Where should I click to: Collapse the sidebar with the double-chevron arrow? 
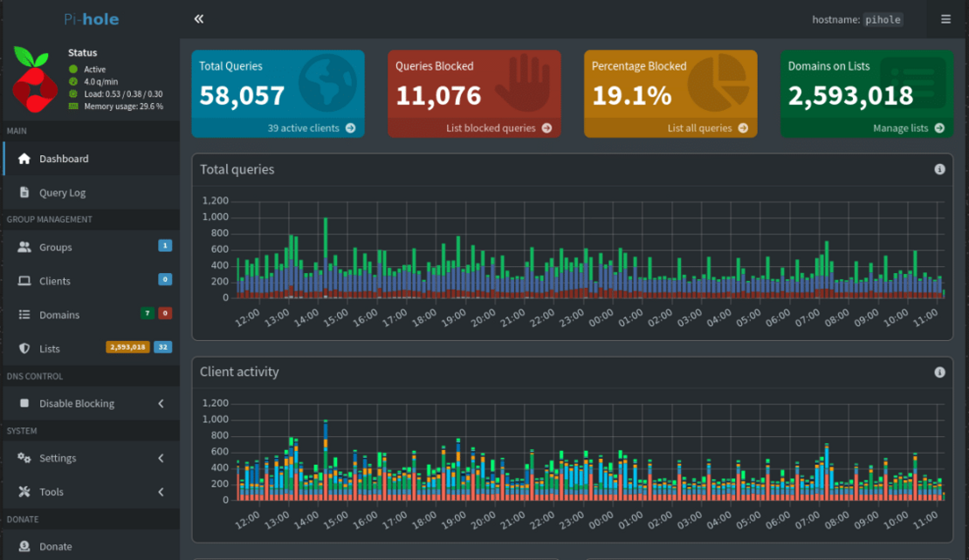pyautogui.click(x=198, y=17)
